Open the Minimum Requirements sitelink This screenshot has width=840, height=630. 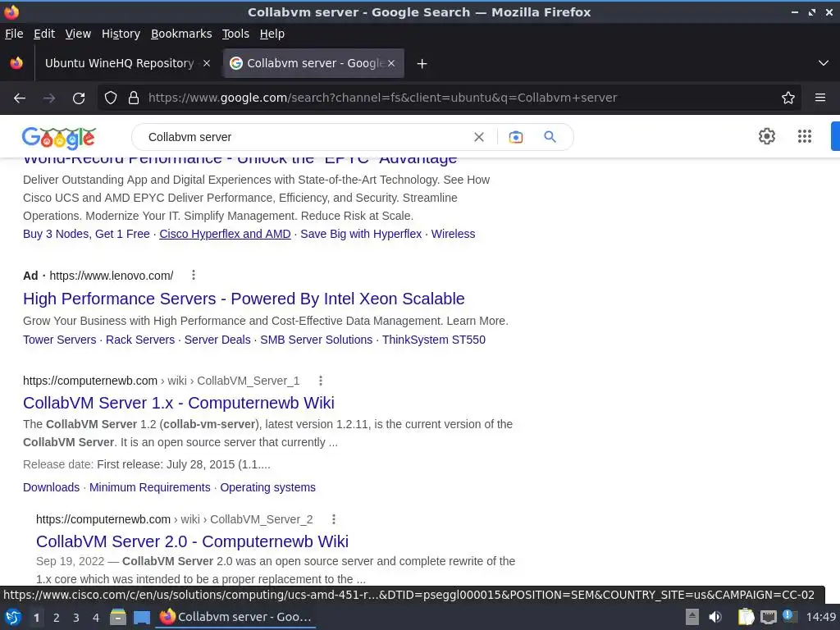click(150, 487)
